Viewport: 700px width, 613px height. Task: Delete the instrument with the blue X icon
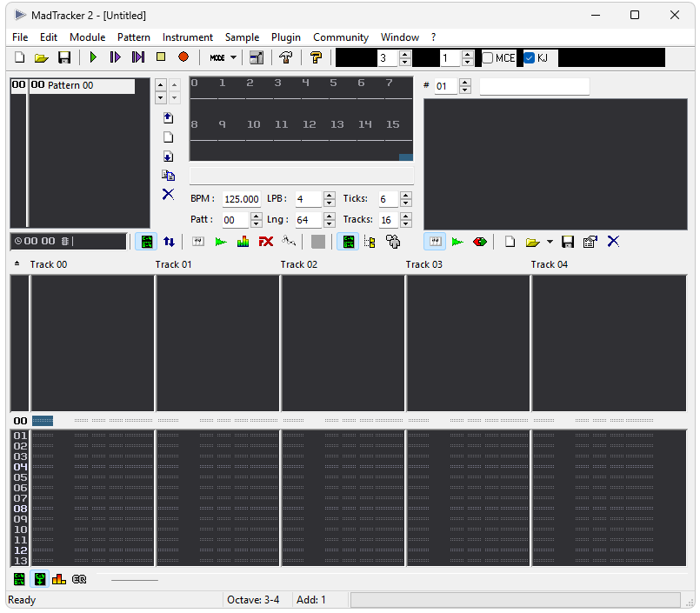613,242
